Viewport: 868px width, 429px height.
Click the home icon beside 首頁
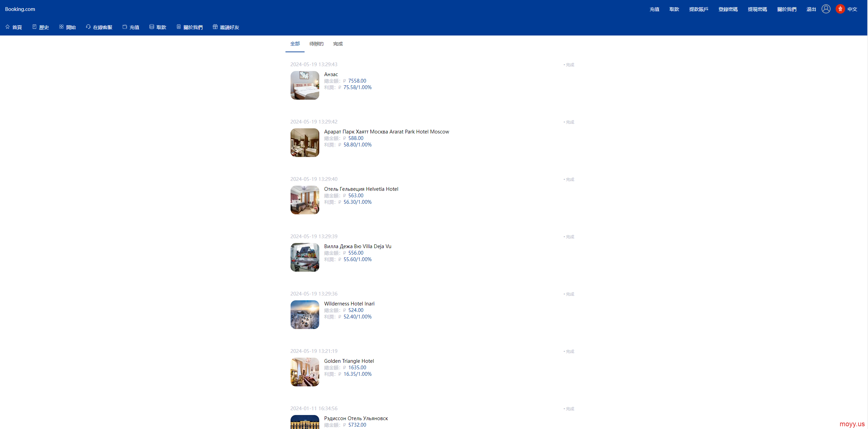tap(8, 27)
